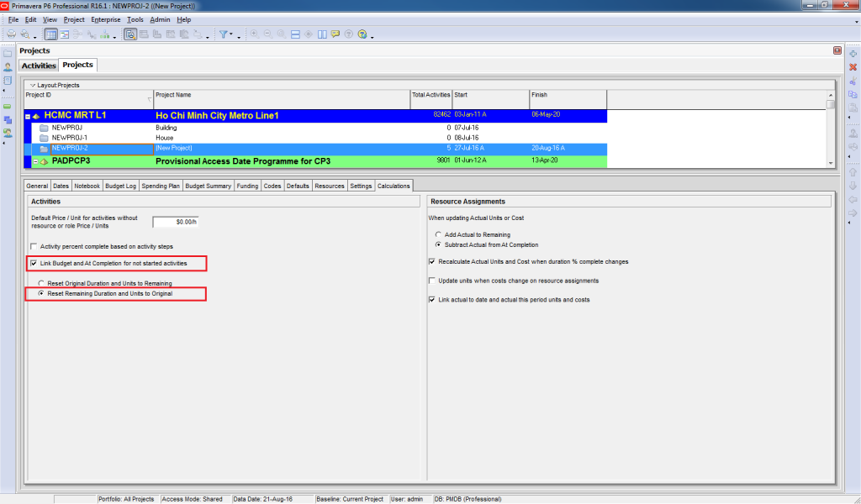Open the Reports notebook icon in left sidebar
The image size is (861, 504).
8,80
